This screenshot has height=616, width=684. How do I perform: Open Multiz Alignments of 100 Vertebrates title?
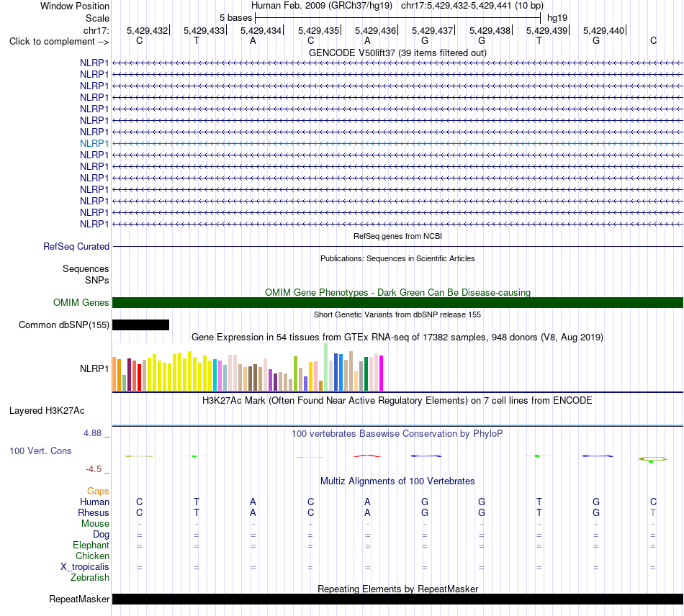click(397, 481)
